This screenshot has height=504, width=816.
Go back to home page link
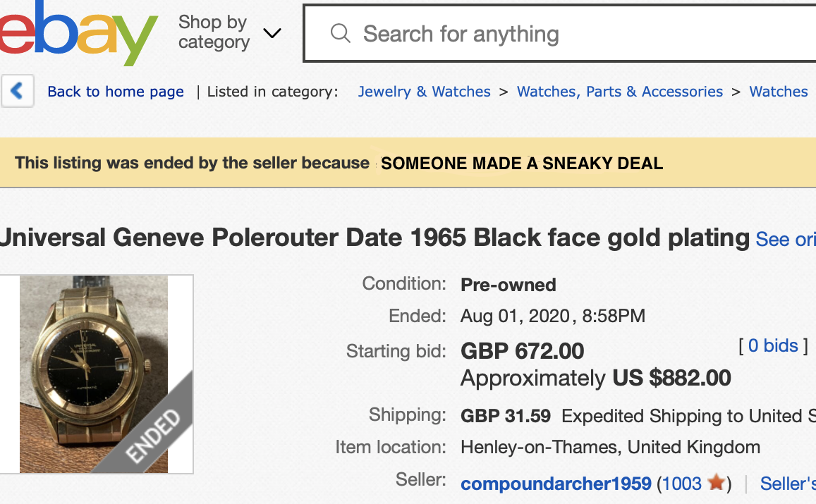[115, 92]
